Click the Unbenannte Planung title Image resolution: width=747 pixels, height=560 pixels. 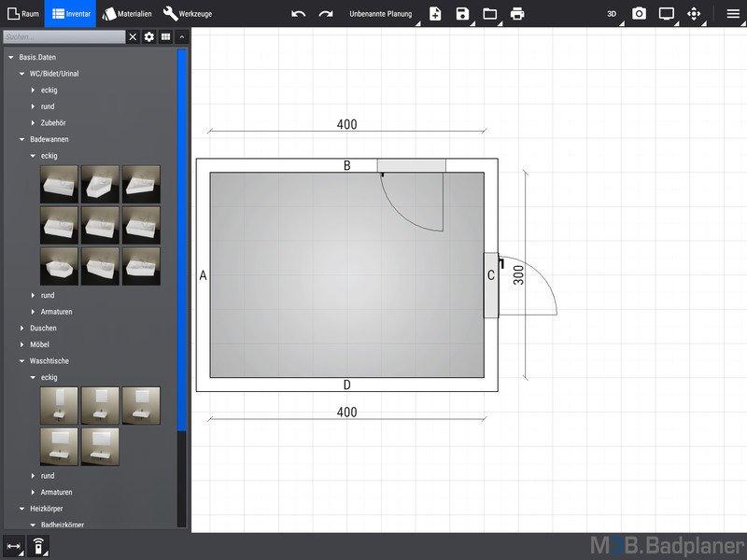pyautogui.click(x=381, y=14)
